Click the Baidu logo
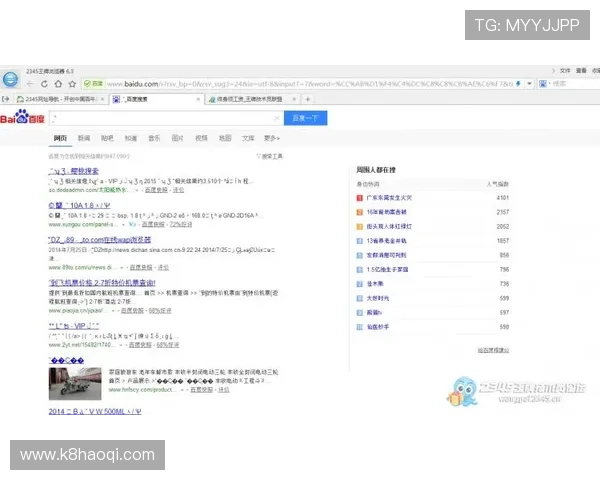The width and height of the screenshot is (600, 480). tap(22, 117)
